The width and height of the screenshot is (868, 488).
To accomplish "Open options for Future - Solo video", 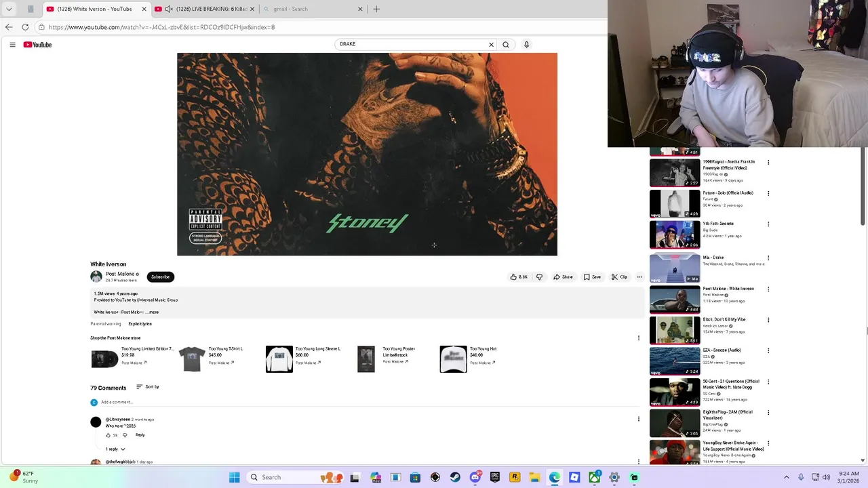I will [768, 193].
